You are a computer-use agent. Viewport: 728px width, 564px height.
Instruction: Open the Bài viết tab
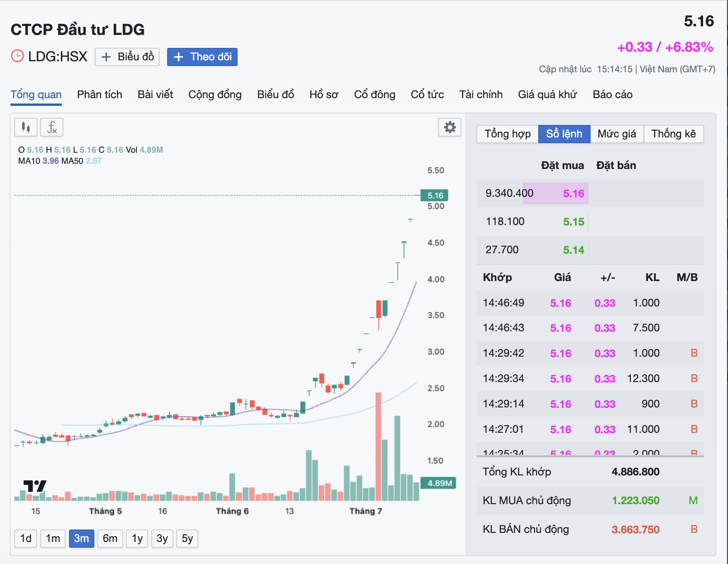155,95
